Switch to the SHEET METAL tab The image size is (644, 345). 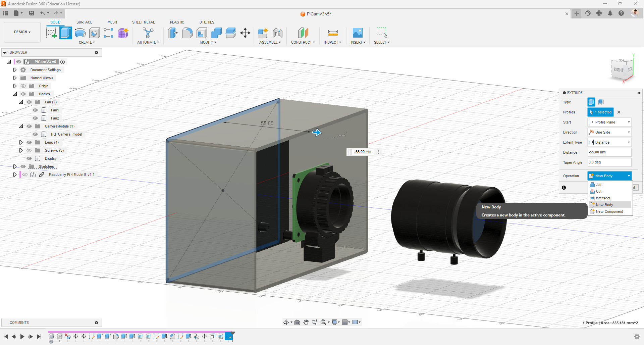point(144,22)
